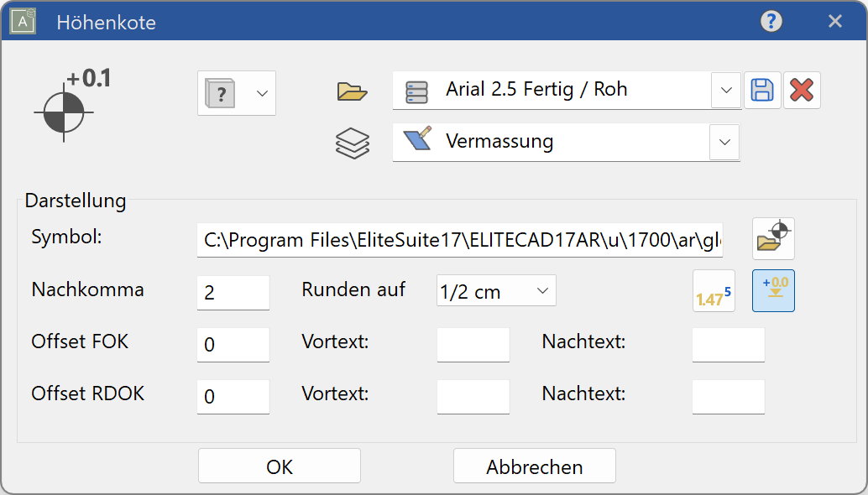Save the current parameter record
Screen dimensions: 868x495
762,91
